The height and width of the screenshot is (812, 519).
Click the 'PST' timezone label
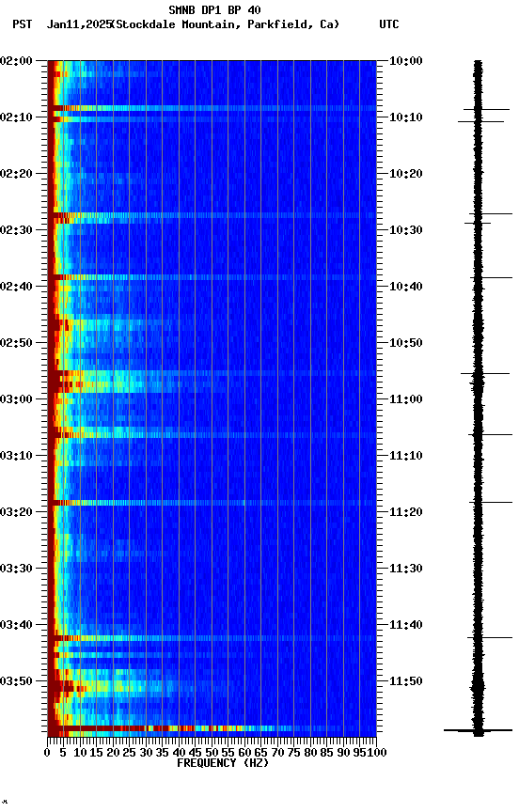[23, 24]
